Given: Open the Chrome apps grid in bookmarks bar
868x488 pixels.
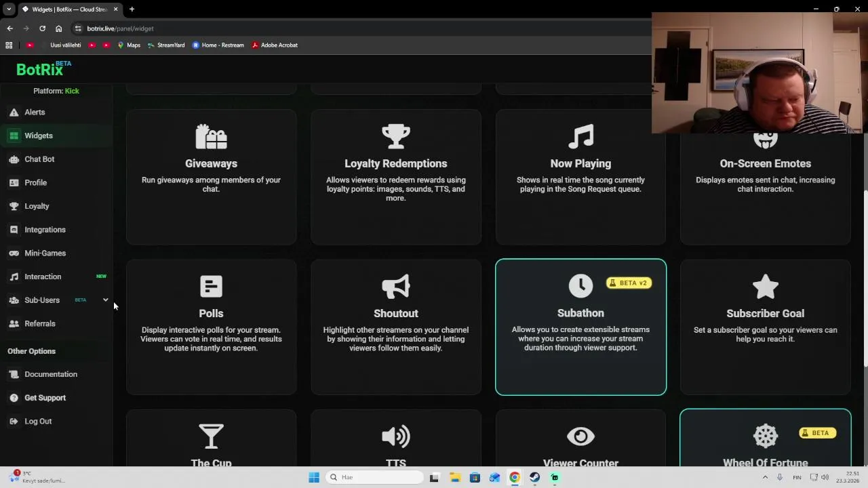Looking at the screenshot, I should (9, 45).
